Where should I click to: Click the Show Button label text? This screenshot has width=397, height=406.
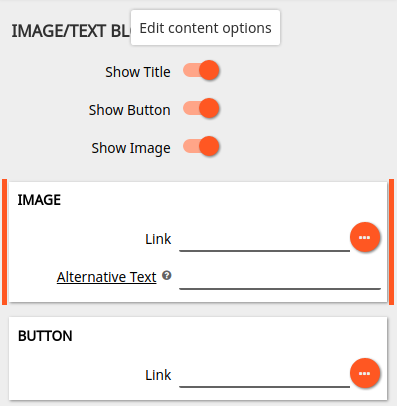(129, 110)
